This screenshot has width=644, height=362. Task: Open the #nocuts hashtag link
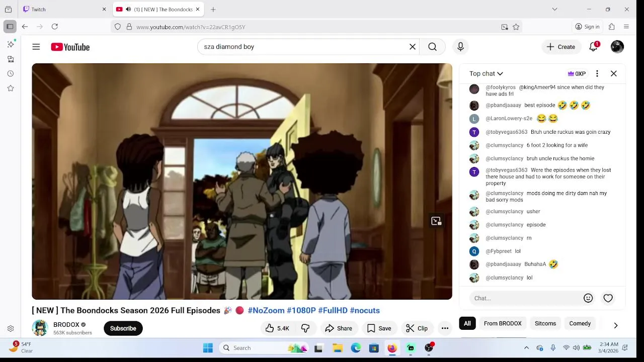tap(365, 310)
